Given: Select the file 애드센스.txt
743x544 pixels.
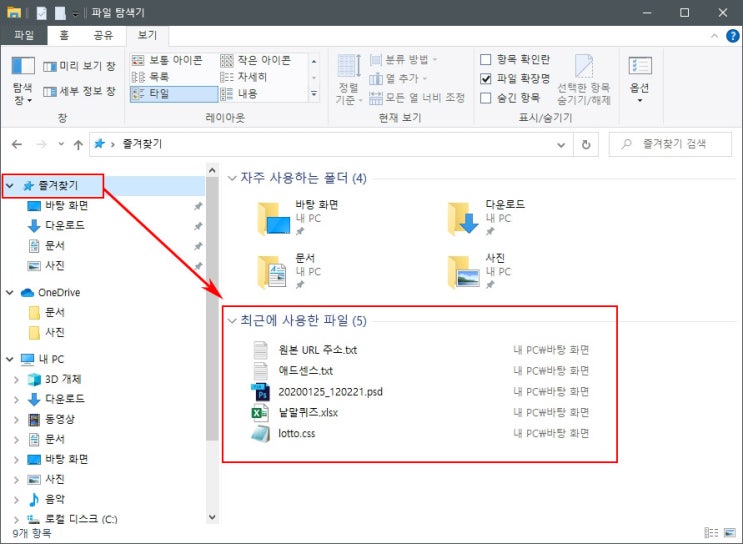Looking at the screenshot, I should pos(306,371).
